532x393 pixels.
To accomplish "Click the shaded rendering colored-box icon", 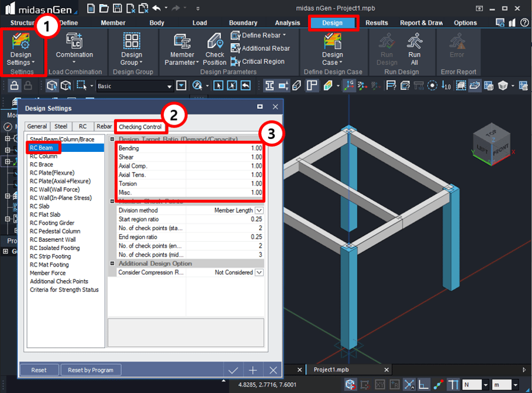I will pyautogui.click(x=328, y=86).
